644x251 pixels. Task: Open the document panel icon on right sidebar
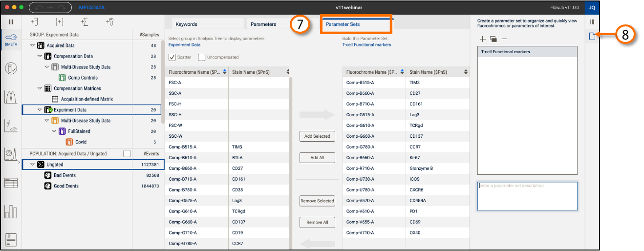tap(592, 35)
